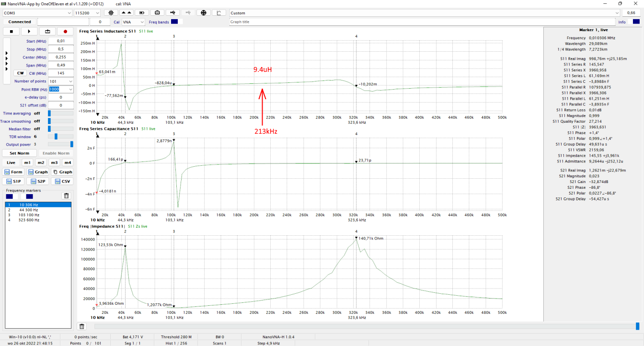Click the Span (MHz) input field
The width and height of the screenshot is (644, 346).
click(x=61, y=65)
